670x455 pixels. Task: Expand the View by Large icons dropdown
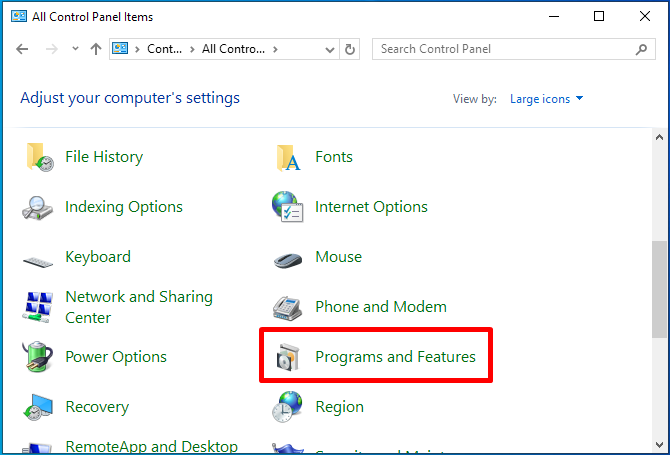tap(547, 99)
